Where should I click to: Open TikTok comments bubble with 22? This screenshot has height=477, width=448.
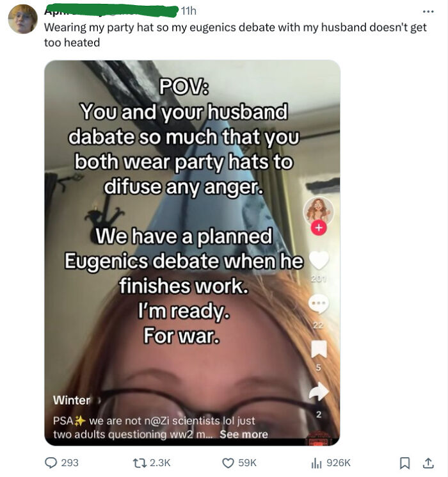coord(319,303)
